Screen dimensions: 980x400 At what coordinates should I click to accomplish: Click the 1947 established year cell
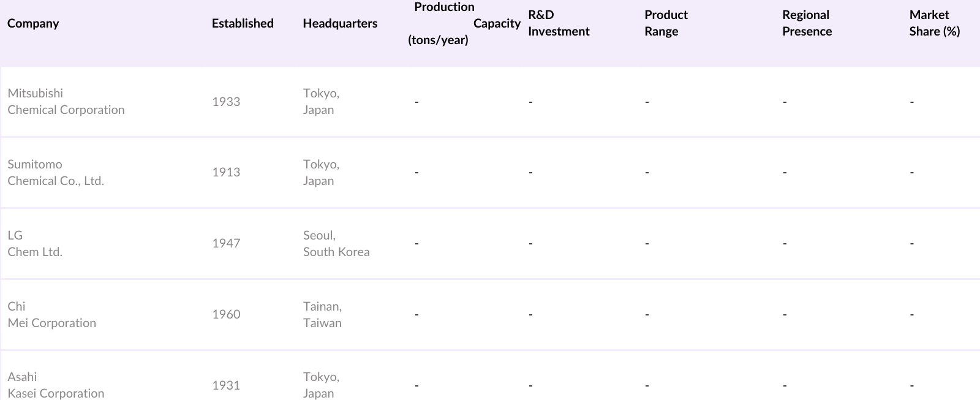226,244
